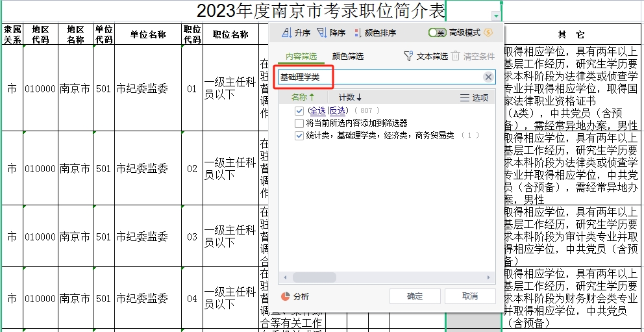Viewport: 644px width, 332px height.
Task: Click the green filter dropdown arrow above the panel
Action: (497, 16)
